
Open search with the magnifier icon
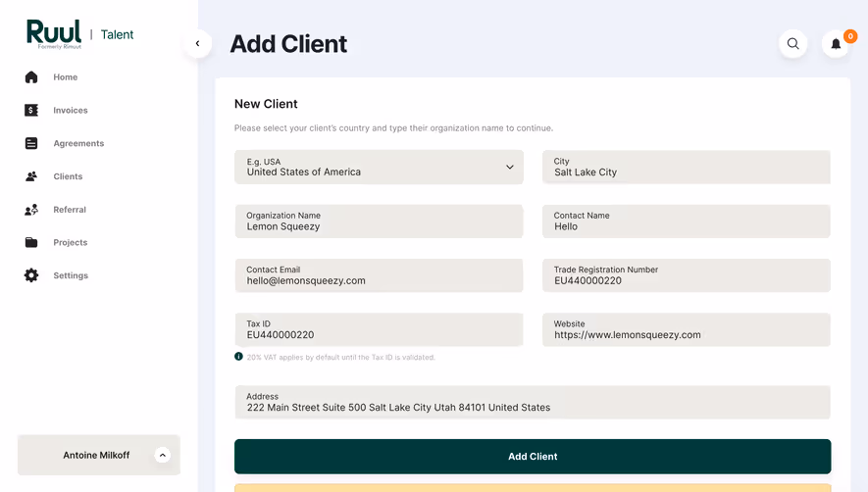(793, 44)
